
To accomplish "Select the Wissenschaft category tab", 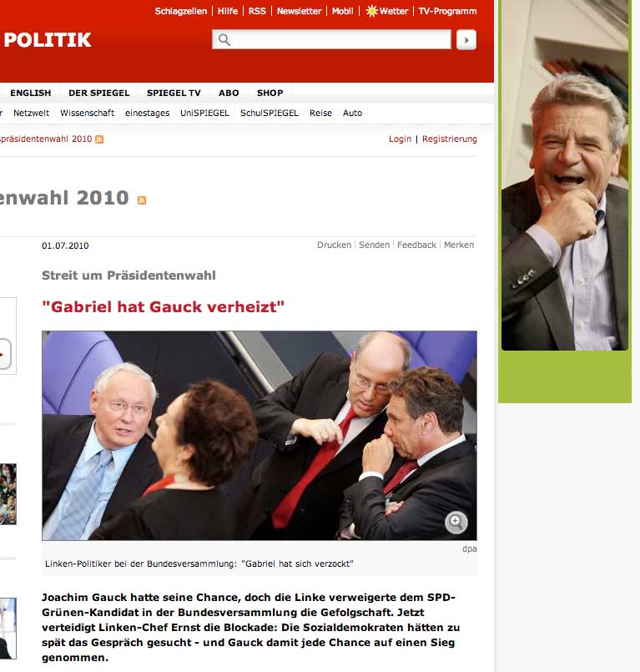I will click(88, 114).
